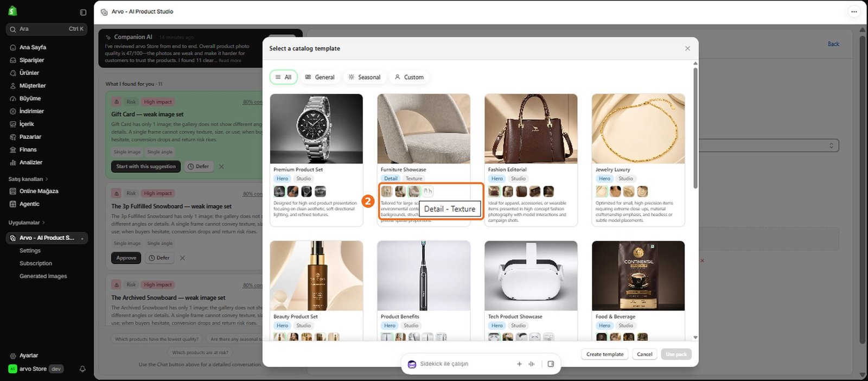The image size is (868, 381).
Task: Open İndirimler in the sidebar
Action: (31, 111)
